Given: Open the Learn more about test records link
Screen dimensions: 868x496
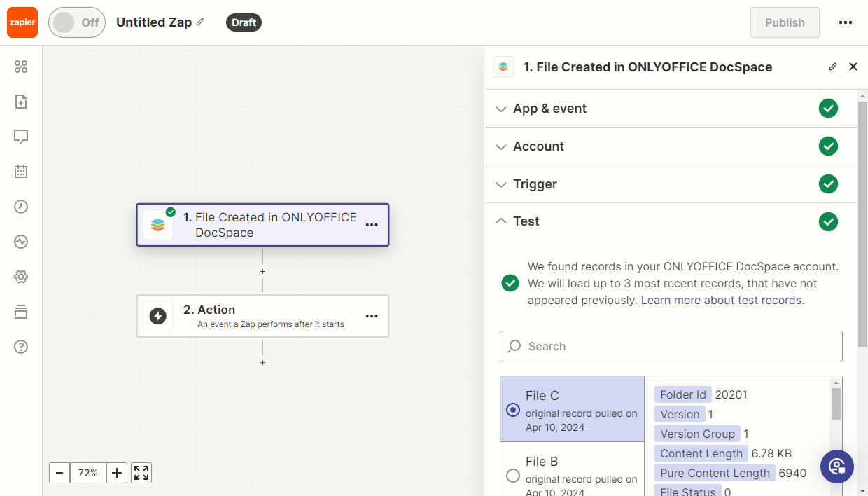Looking at the screenshot, I should click(x=721, y=300).
